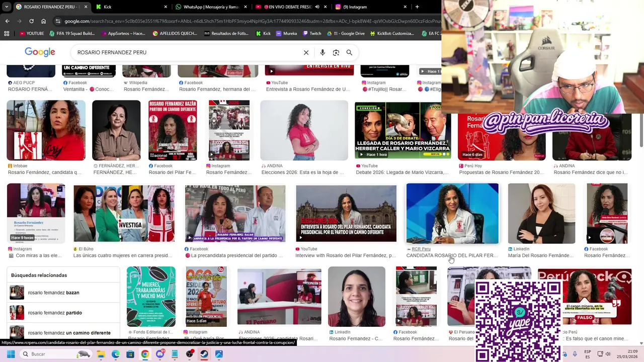Close the Kick tab
Screen dimensions: 644x362
coord(166,7)
